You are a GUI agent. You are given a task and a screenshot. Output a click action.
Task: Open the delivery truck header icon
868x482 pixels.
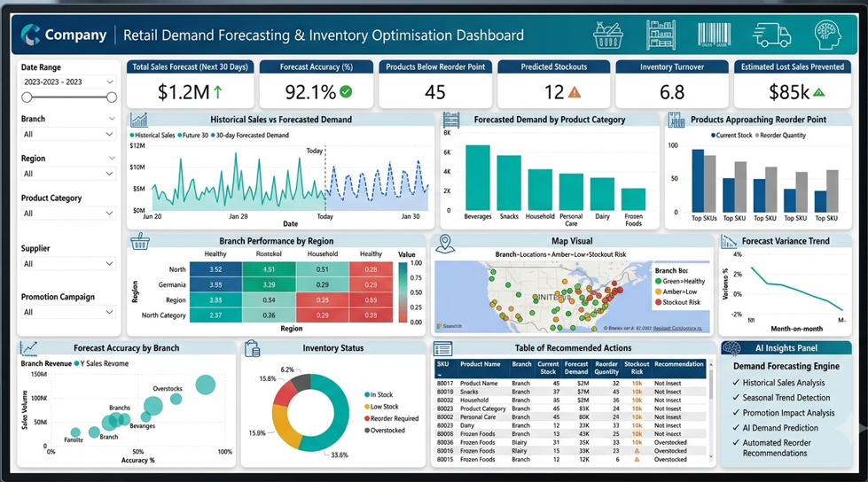(771, 35)
